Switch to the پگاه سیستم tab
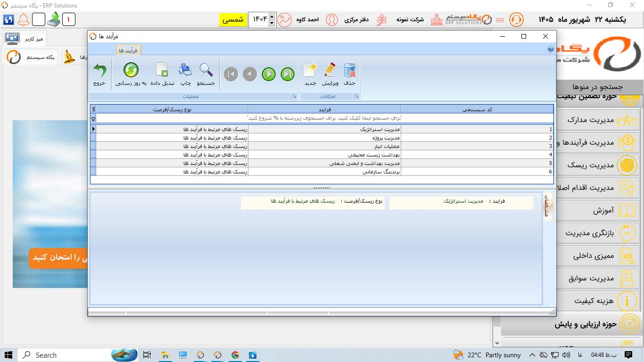The height and width of the screenshot is (362, 644). pos(31,57)
